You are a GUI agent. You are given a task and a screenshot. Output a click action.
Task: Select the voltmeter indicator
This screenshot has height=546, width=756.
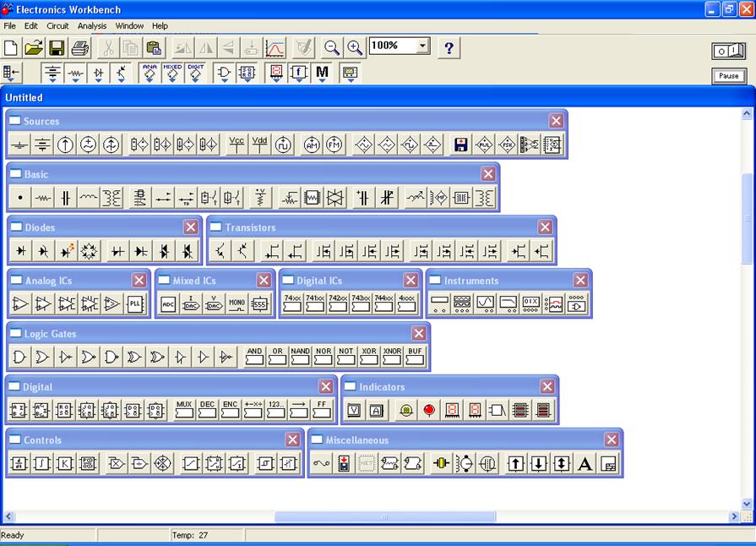click(354, 410)
